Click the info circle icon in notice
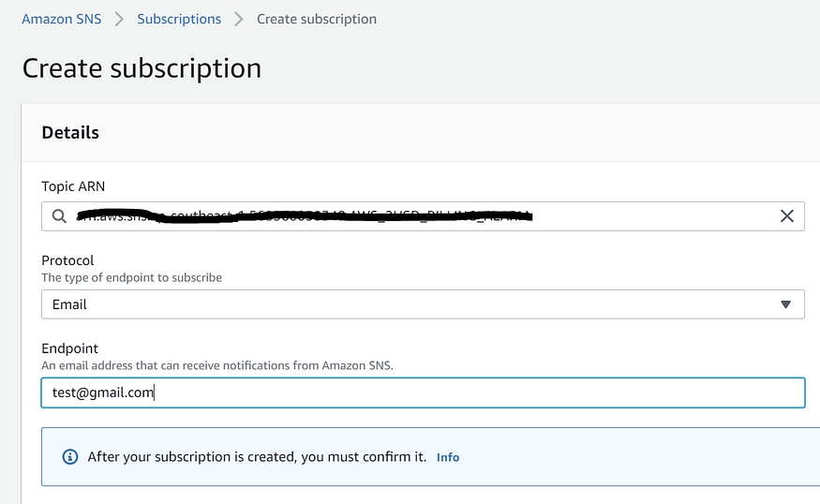This screenshot has height=504, width=820. tap(70, 457)
